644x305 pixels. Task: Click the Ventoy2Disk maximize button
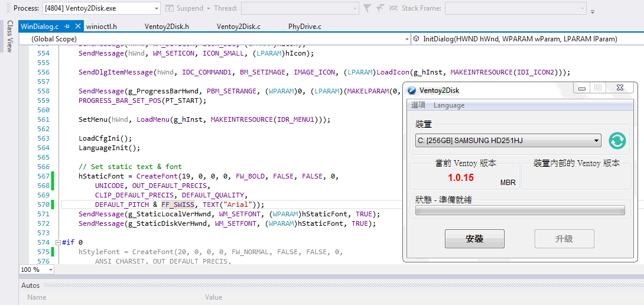coord(597,88)
